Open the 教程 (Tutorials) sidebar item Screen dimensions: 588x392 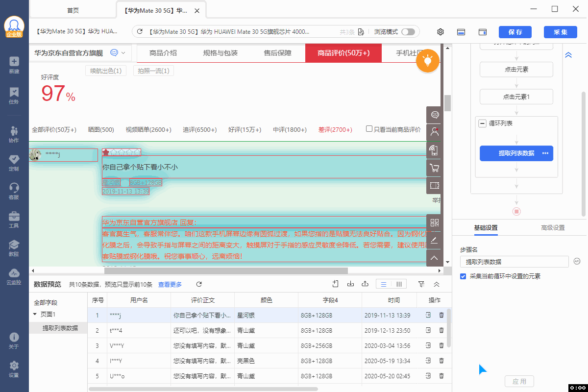[14, 248]
